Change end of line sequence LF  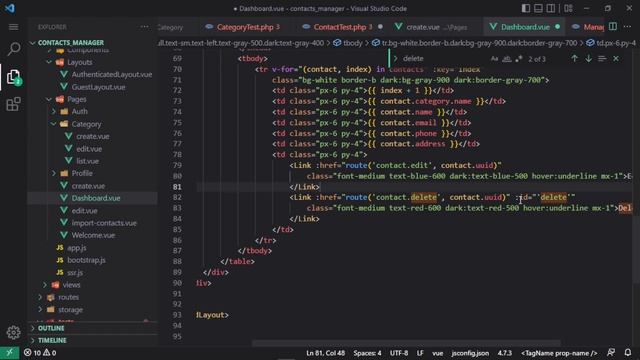coord(420,353)
